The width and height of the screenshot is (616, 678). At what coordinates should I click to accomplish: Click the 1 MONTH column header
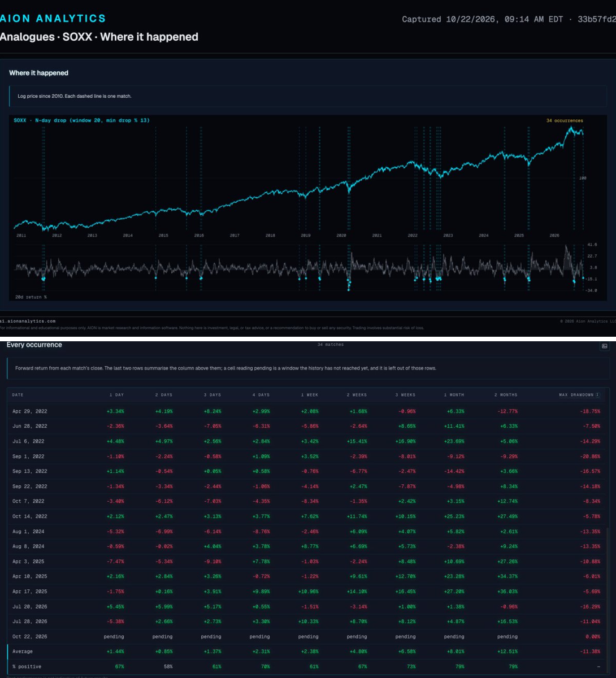454,395
